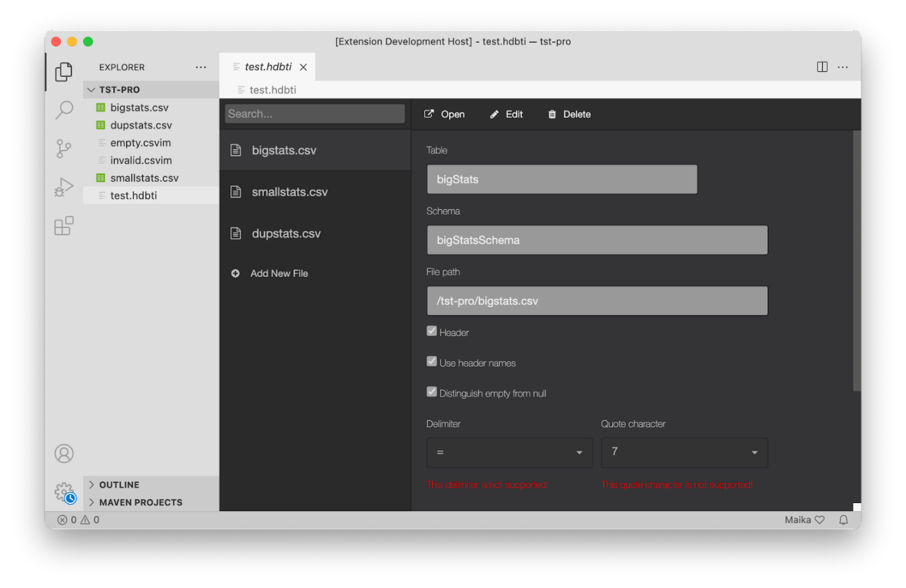Click Add New File
The height and width of the screenshot is (588, 906).
click(279, 273)
